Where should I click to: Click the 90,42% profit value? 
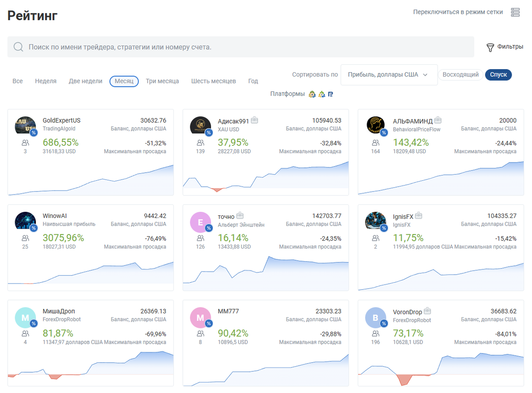[233, 333]
